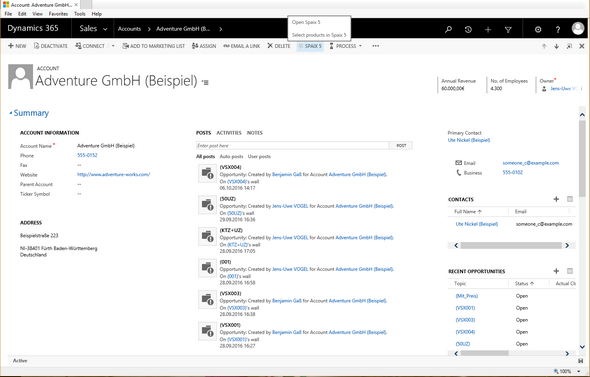
Task: Open Contacts grid view icon
Action: pyautogui.click(x=570, y=199)
